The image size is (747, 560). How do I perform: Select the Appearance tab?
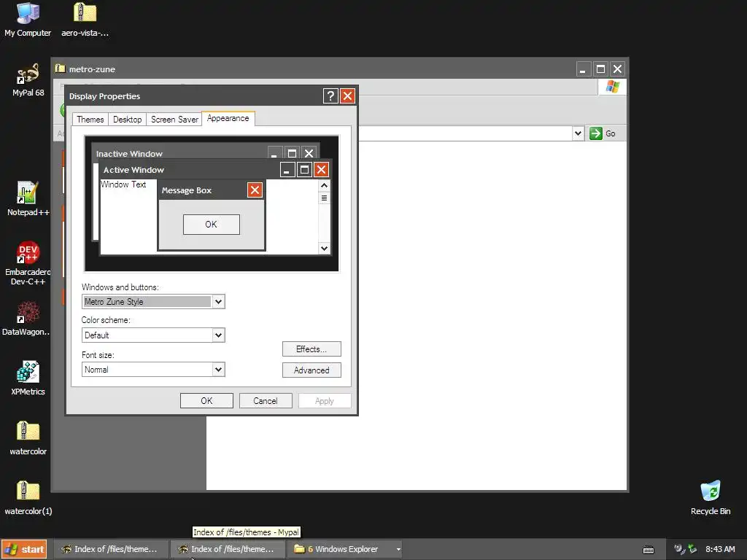click(x=228, y=119)
